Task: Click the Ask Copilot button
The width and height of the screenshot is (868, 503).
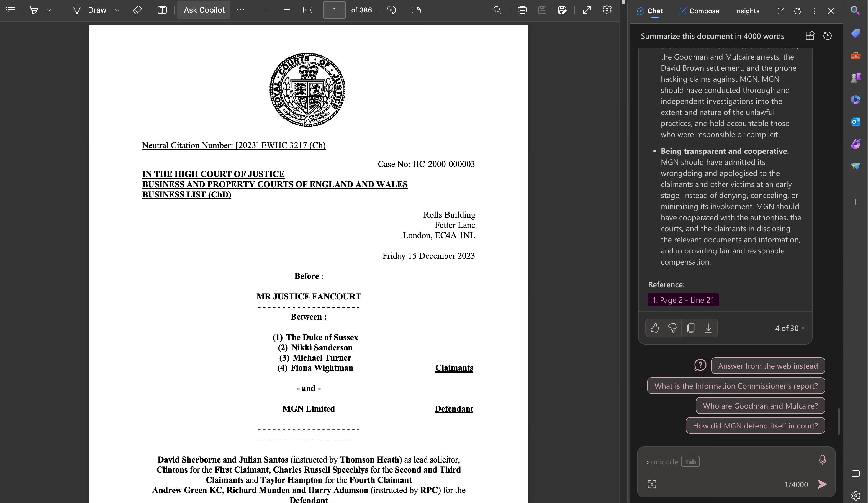Action: (x=204, y=10)
